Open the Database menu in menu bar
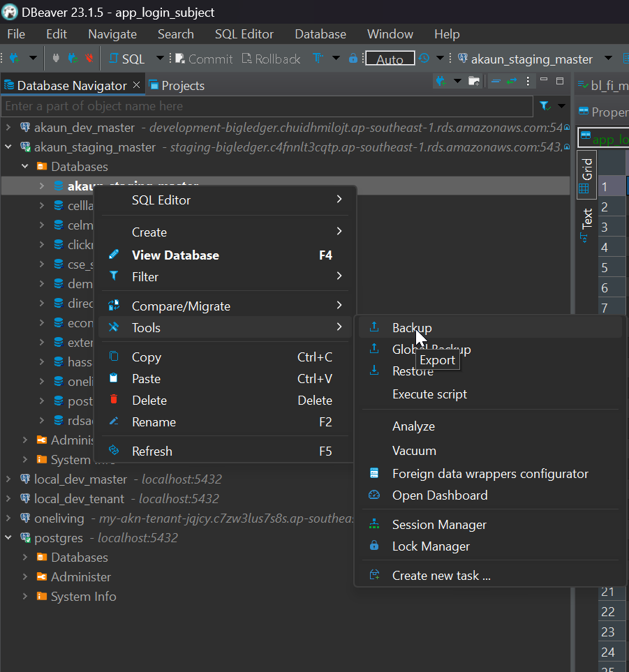The image size is (629, 672). (x=320, y=34)
